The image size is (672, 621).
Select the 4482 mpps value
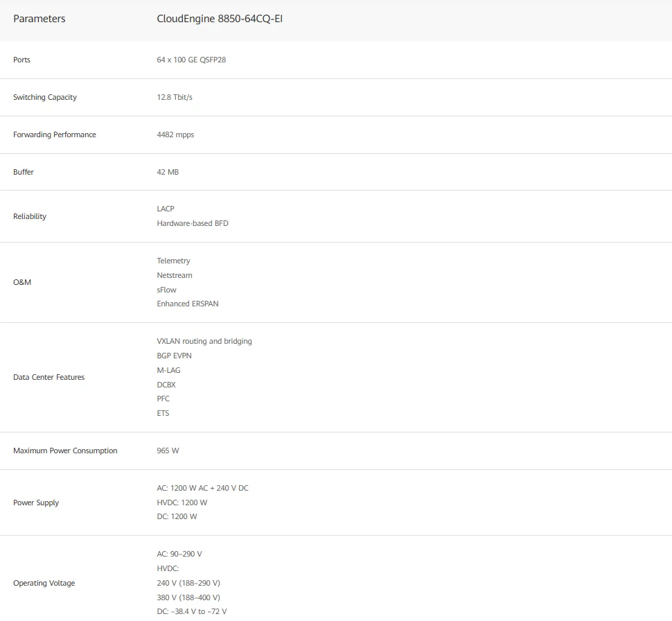coord(175,134)
